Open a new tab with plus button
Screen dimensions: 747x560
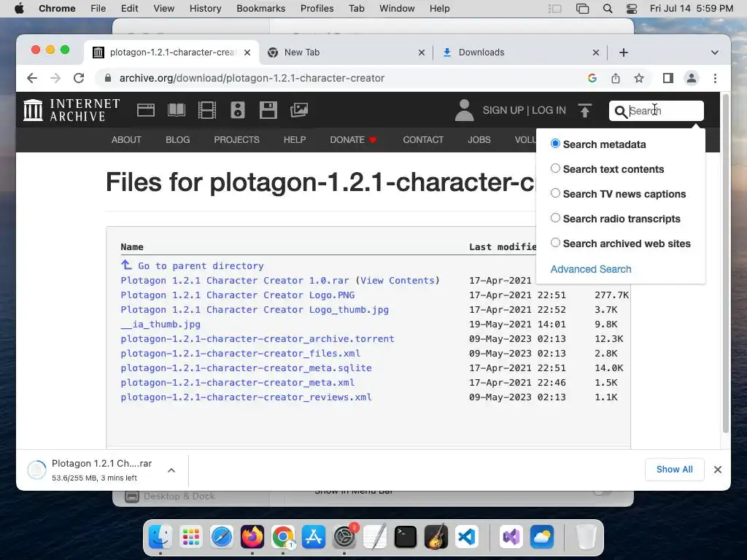(624, 52)
